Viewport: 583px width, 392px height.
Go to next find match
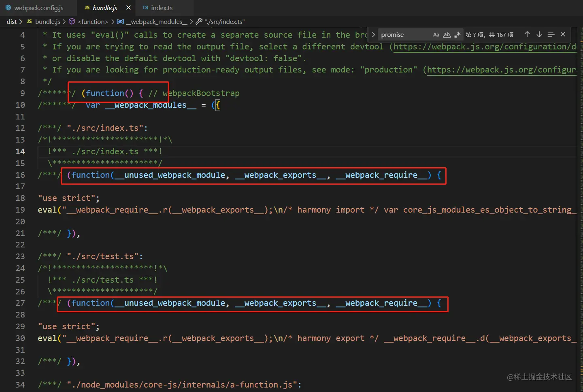coord(539,34)
